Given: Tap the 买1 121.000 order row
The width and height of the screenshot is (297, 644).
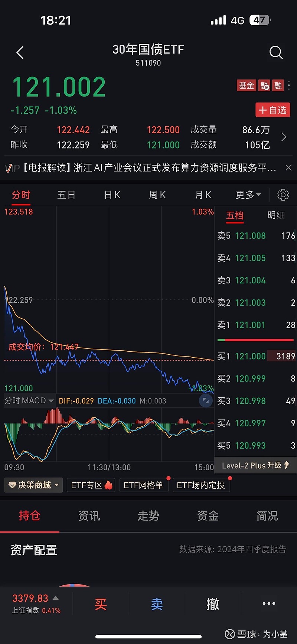Looking at the screenshot, I should tap(256, 356).
